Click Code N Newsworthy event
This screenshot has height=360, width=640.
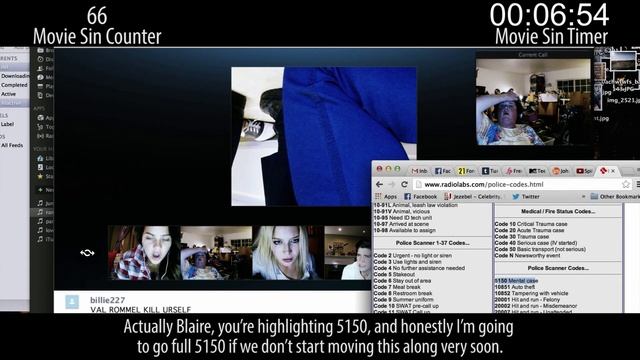527,256
